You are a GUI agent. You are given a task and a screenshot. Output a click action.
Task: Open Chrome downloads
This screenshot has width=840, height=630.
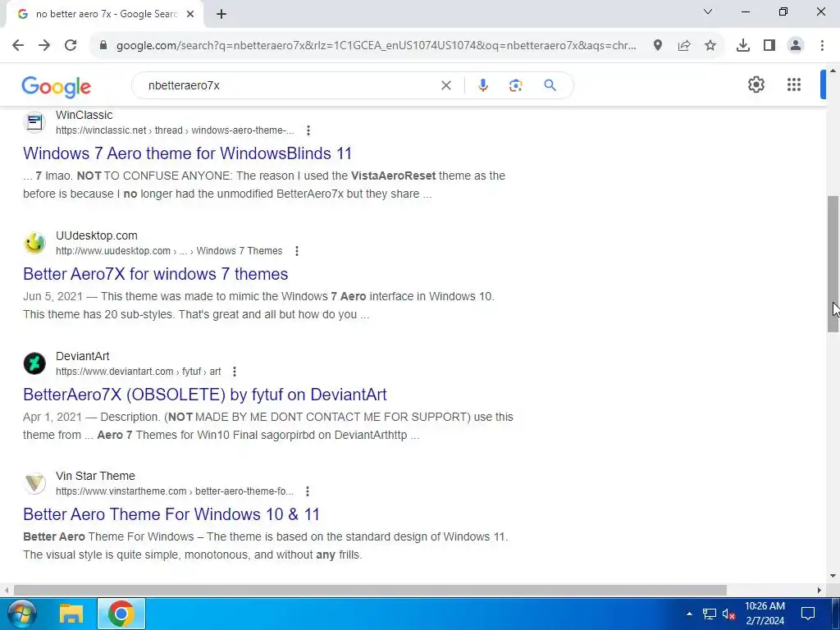point(743,46)
